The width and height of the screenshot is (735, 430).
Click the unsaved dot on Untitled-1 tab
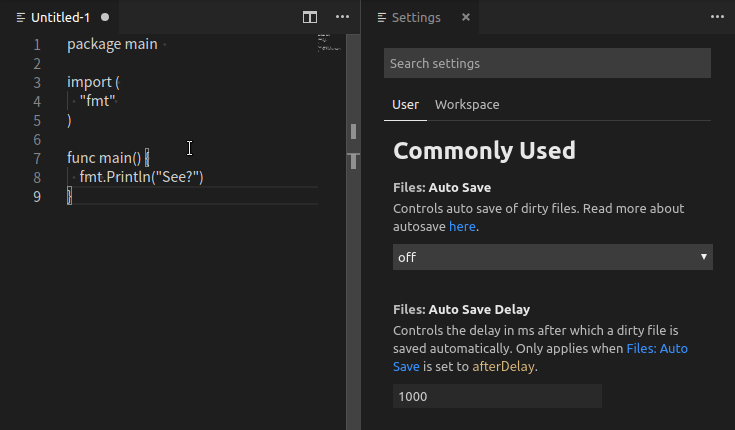[105, 18]
